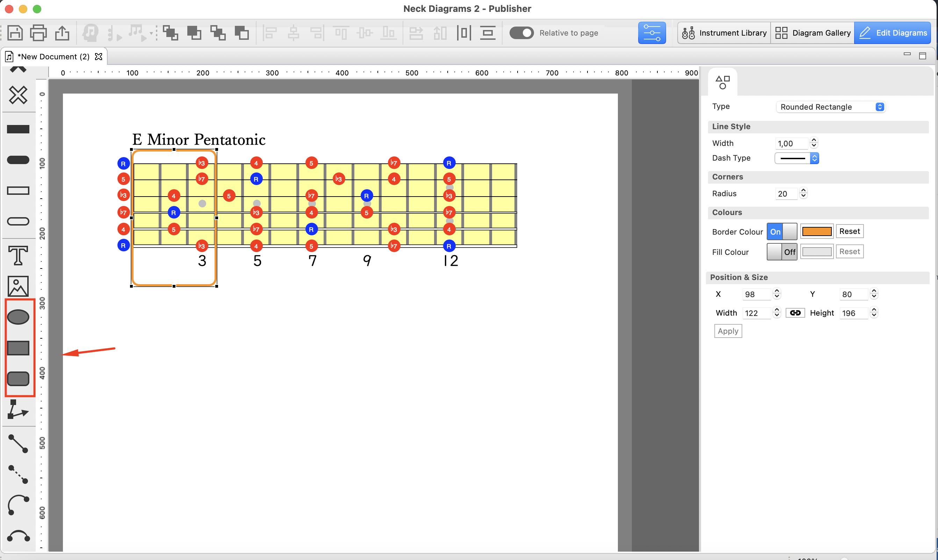
Task: Choose the Ellipse shape tool
Action: click(x=18, y=317)
